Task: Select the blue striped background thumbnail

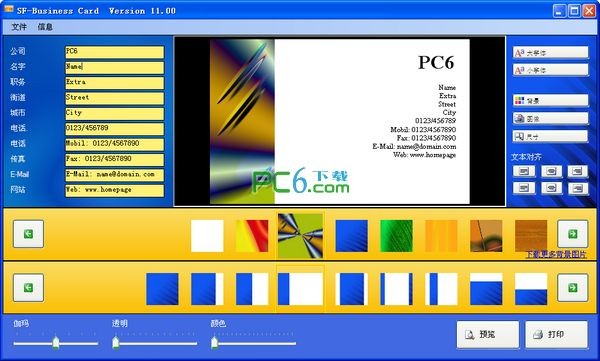Action: click(352, 236)
